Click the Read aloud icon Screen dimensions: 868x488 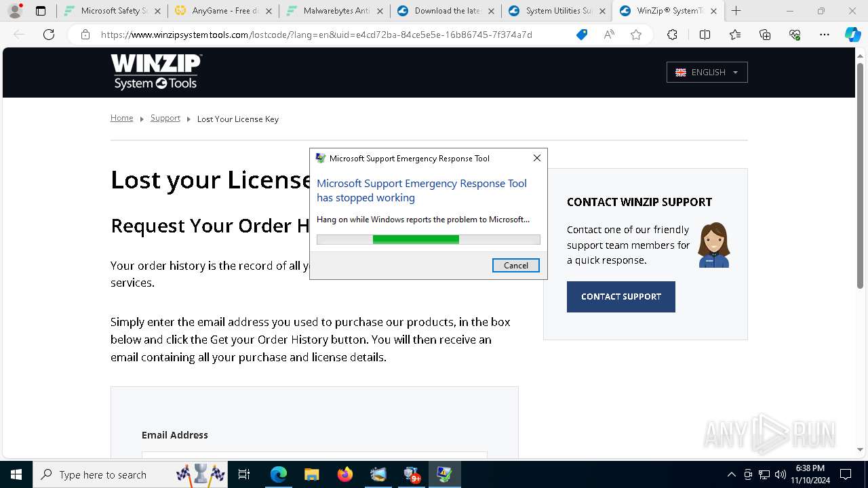point(609,35)
